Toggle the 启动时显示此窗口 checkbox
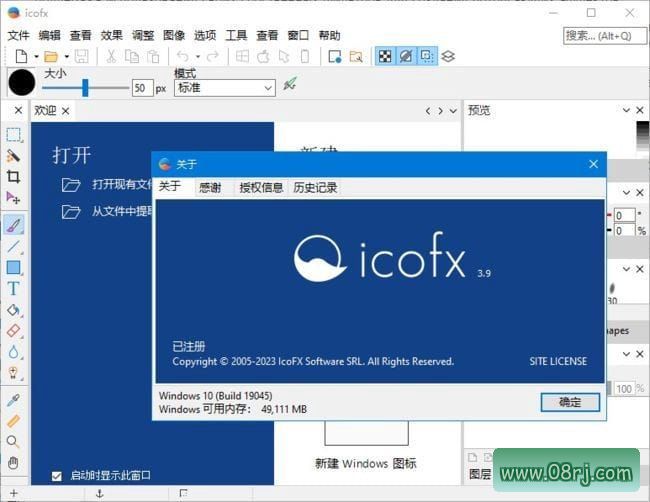 (57, 476)
